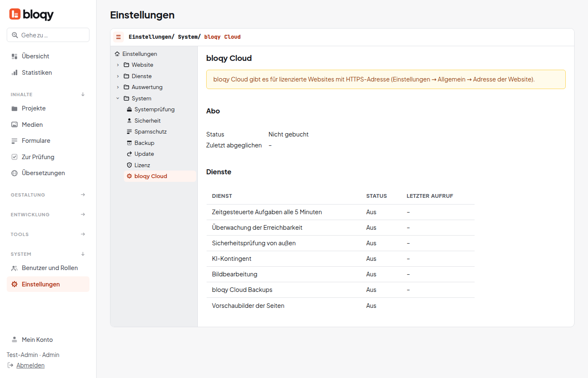This screenshot has width=588, height=378.
Task: Open Projekte from the sidebar menu
Action: click(48, 108)
